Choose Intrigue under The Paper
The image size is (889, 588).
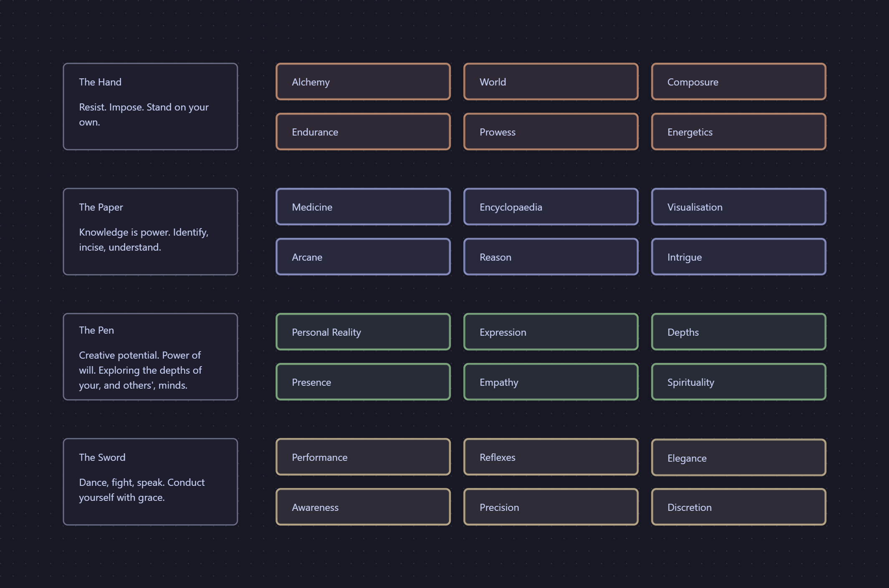[x=738, y=257]
